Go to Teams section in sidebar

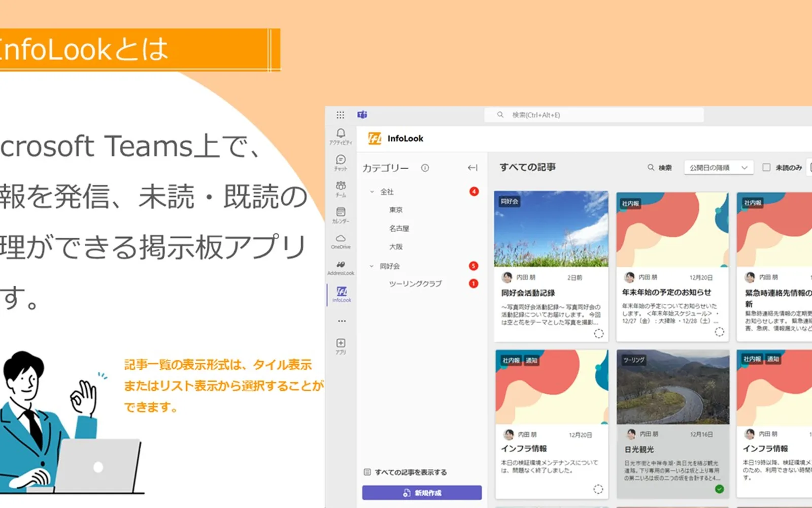tap(341, 189)
